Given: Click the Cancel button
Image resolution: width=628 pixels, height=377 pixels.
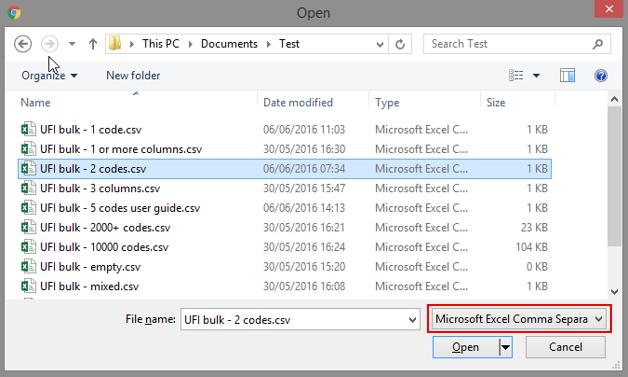Looking at the screenshot, I should click(566, 347).
